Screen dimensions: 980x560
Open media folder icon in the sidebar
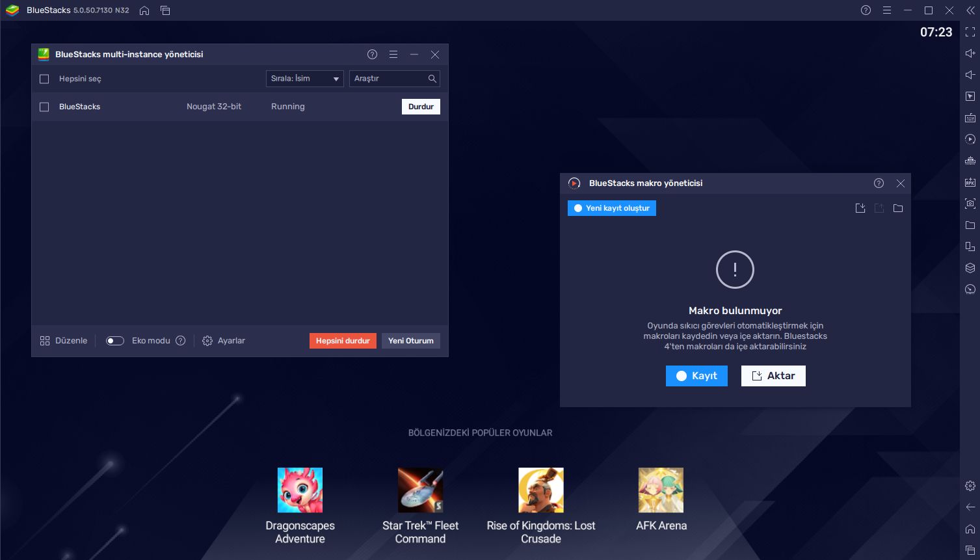tap(970, 225)
